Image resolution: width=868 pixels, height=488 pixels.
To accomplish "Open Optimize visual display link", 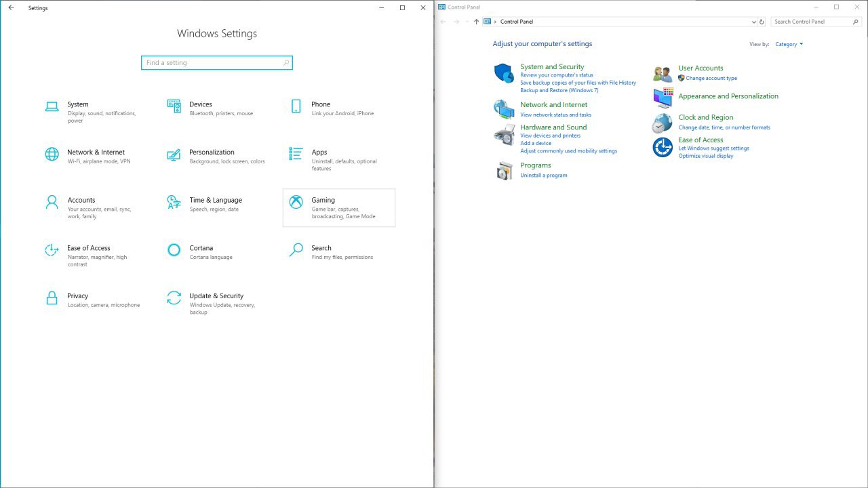I will pyautogui.click(x=706, y=156).
